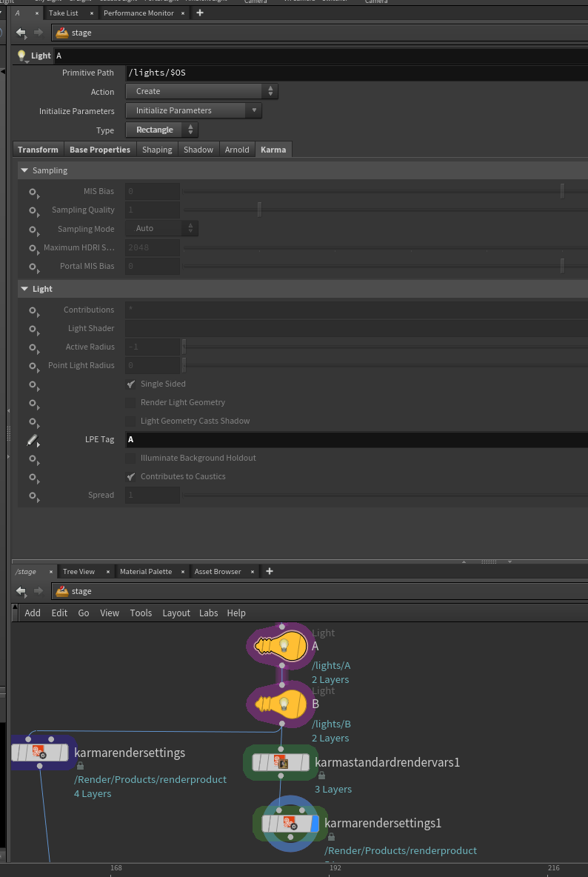Open the Tree View tab
The image size is (588, 877).
[x=78, y=572]
